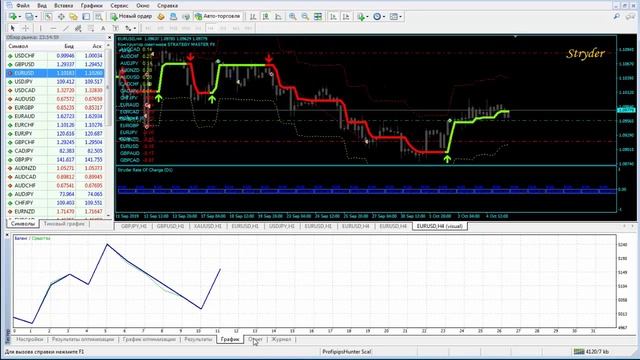The width and height of the screenshot is (640, 360).
Task: Switch chart to bar chart mode
Action: point(253,17)
